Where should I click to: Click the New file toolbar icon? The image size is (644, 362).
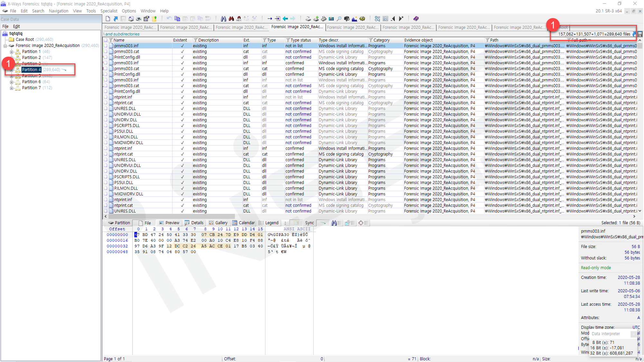[108, 19]
